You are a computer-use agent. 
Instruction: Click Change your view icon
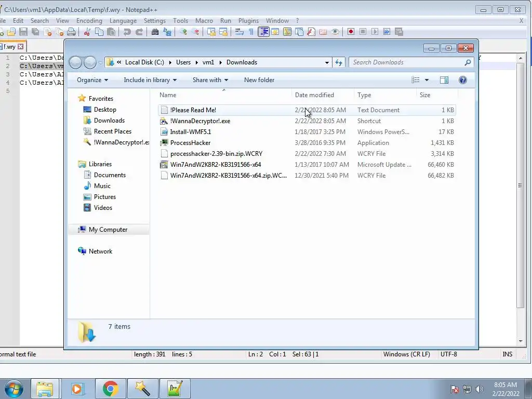(416, 80)
